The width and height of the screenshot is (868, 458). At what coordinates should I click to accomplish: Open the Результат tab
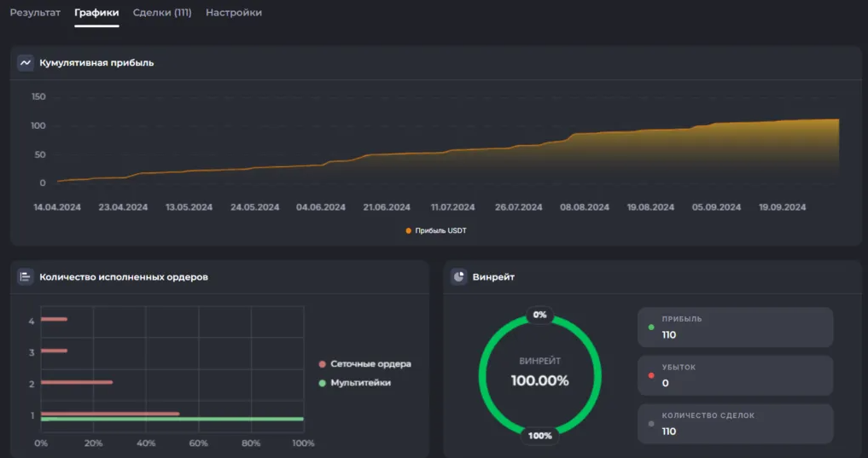(35, 12)
